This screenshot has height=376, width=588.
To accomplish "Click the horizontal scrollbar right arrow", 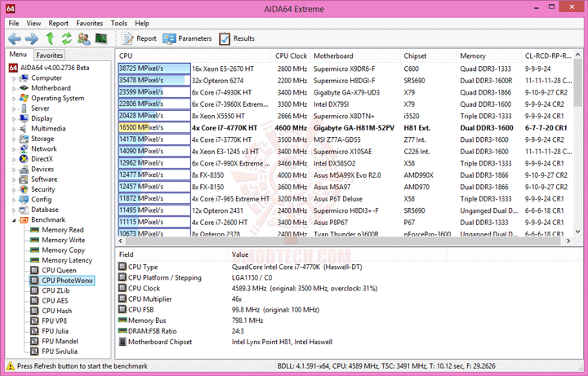I will 568,241.
